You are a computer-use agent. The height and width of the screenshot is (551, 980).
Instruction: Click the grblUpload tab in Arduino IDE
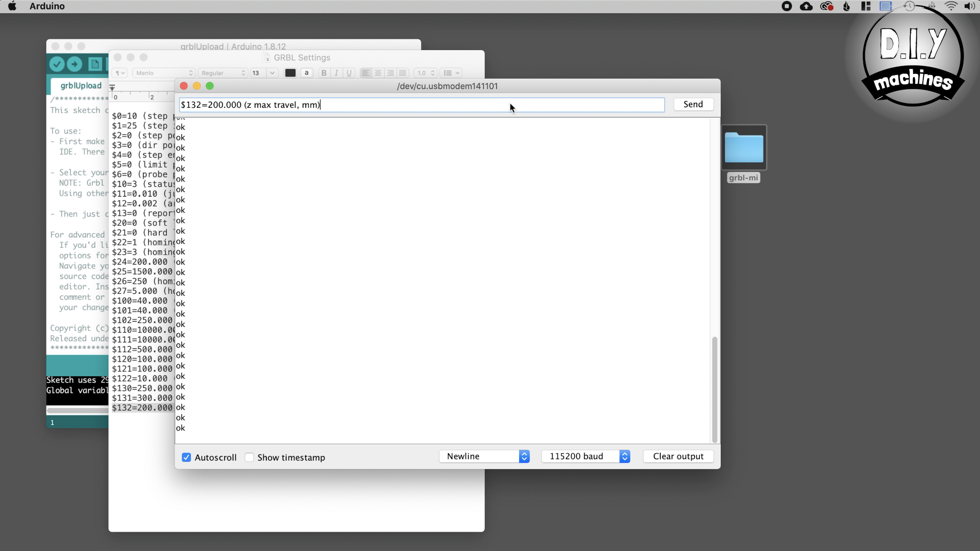(80, 85)
